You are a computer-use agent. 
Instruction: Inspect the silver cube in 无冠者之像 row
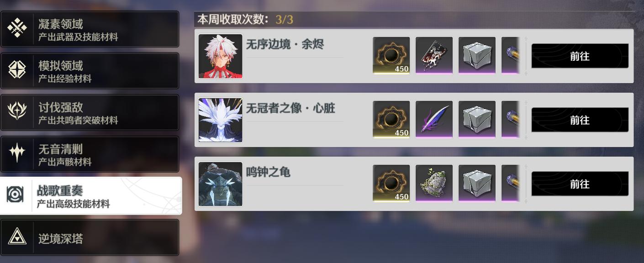(x=477, y=120)
